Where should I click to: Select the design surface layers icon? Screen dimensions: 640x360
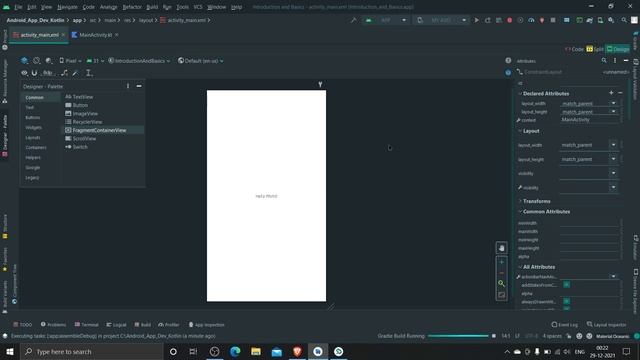tap(24, 61)
